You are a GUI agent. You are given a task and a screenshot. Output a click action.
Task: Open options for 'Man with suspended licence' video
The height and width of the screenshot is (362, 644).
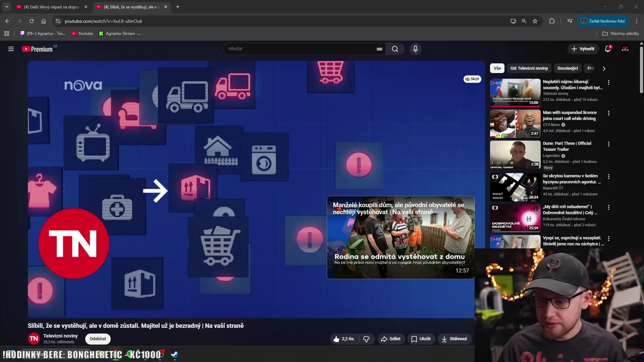608,114
